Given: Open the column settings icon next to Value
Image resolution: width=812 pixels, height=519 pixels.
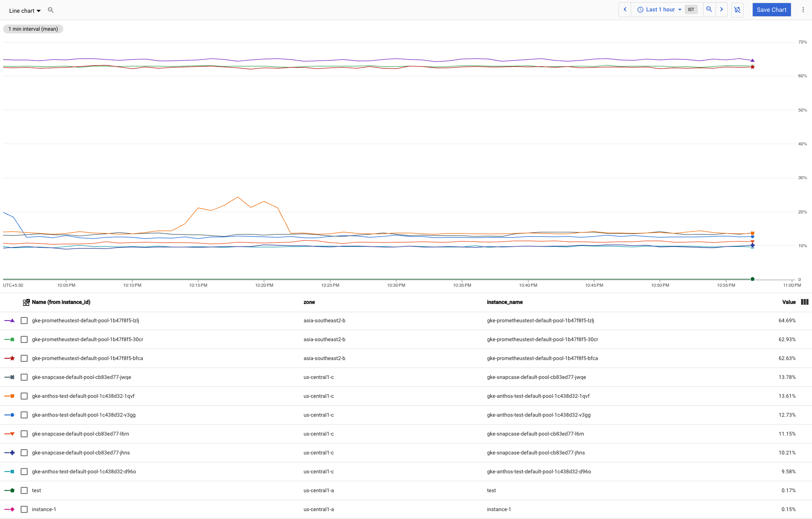Looking at the screenshot, I should [805, 302].
